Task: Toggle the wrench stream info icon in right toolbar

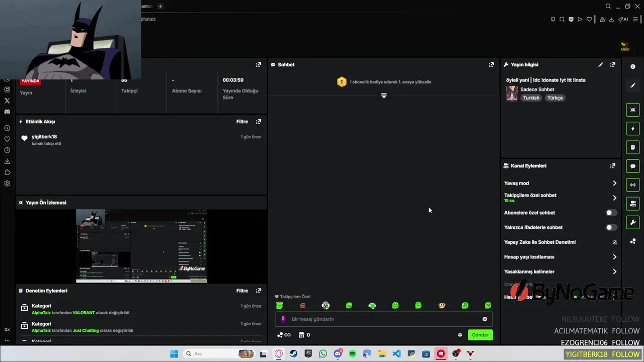Action: coord(633,222)
